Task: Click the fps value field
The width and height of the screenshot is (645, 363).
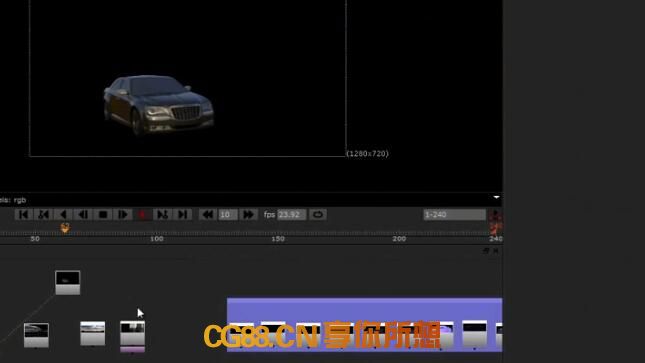Action: [291, 214]
